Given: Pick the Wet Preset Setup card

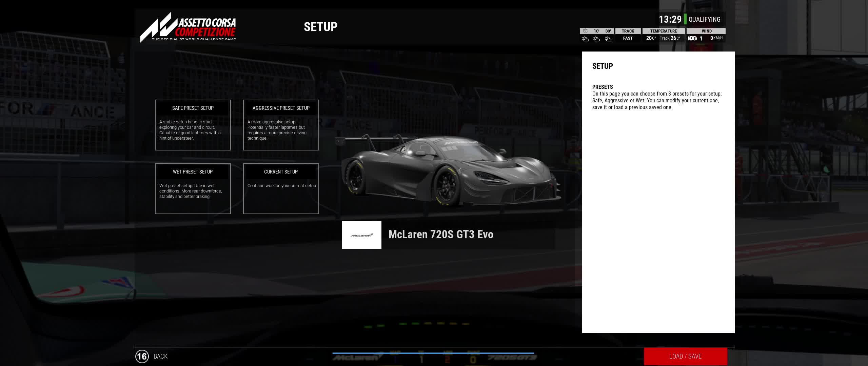Looking at the screenshot, I should pos(193,188).
